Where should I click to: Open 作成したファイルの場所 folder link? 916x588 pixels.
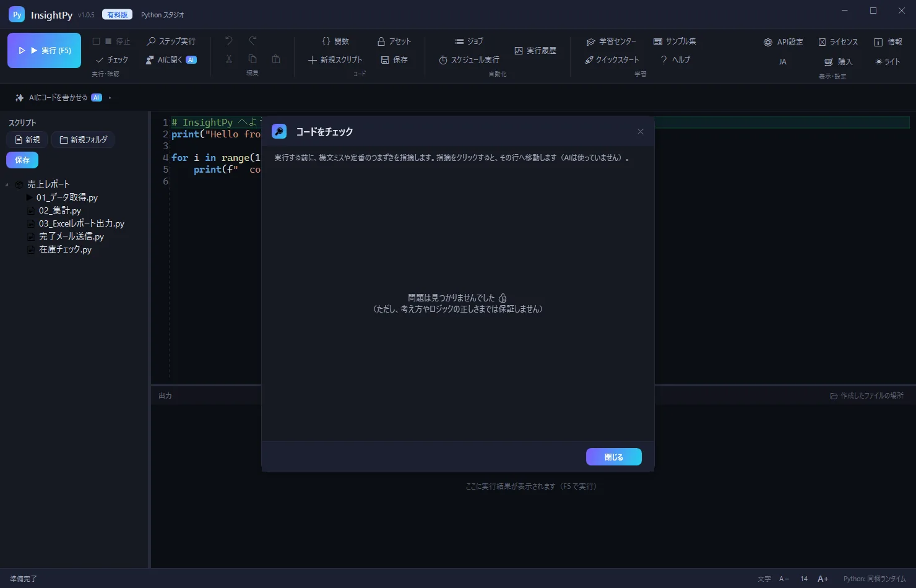(x=866, y=396)
